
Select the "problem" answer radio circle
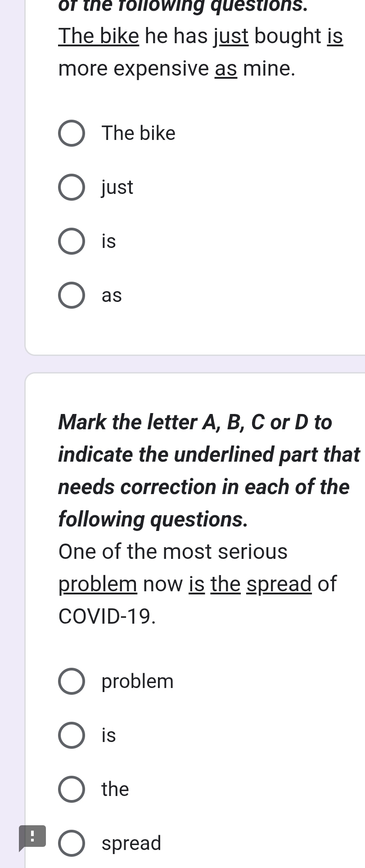point(71,682)
